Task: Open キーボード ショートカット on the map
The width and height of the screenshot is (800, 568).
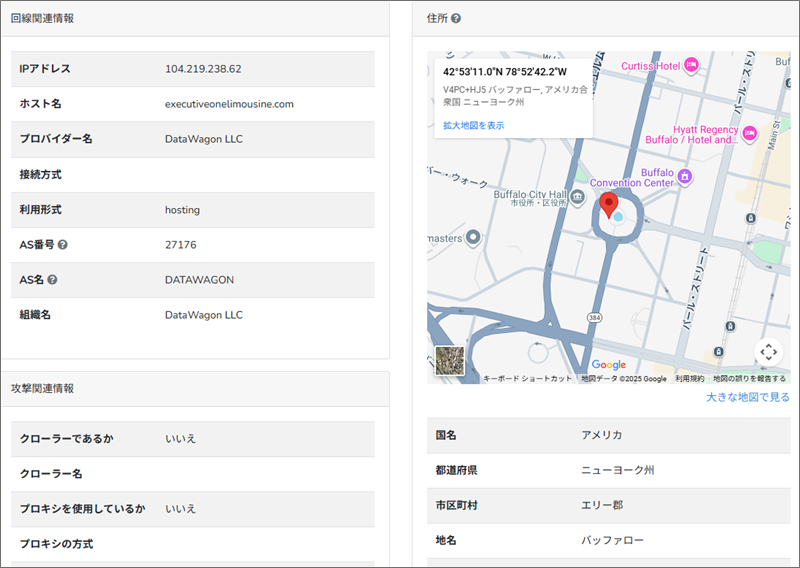Action: click(527, 379)
